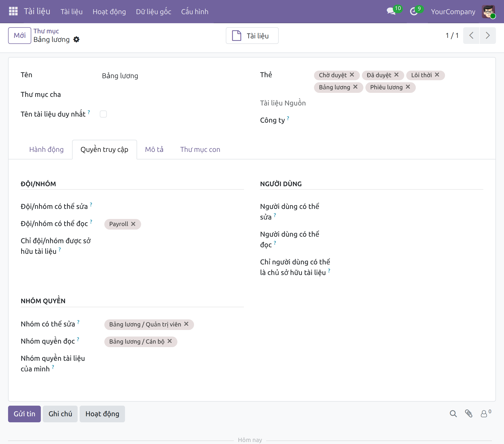The image size is (504, 444).
Task: Open the Hoạt động top menu
Action: (x=109, y=12)
